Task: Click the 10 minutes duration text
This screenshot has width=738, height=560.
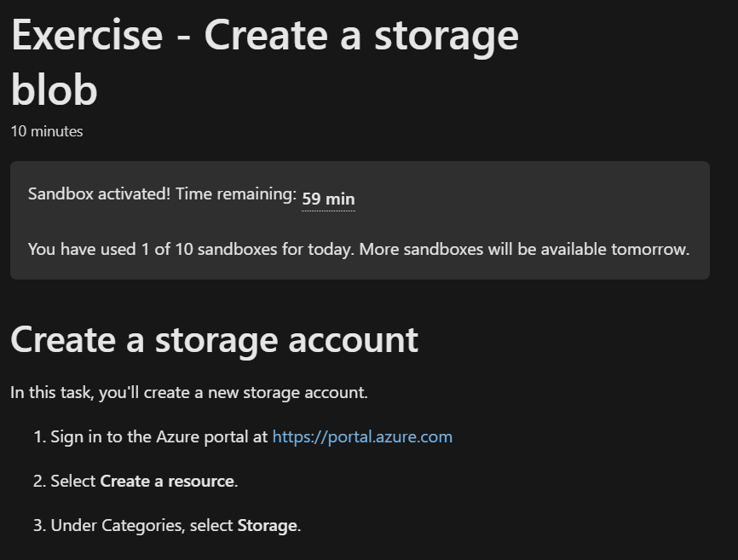Action: [47, 131]
